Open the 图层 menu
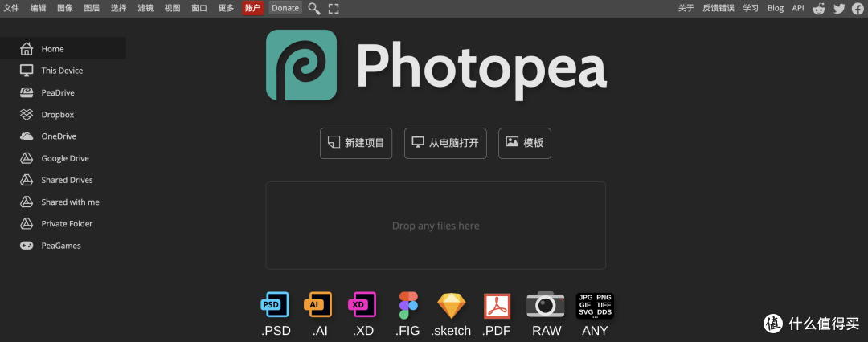Screen dimensions: 868x342 (x=92, y=8)
